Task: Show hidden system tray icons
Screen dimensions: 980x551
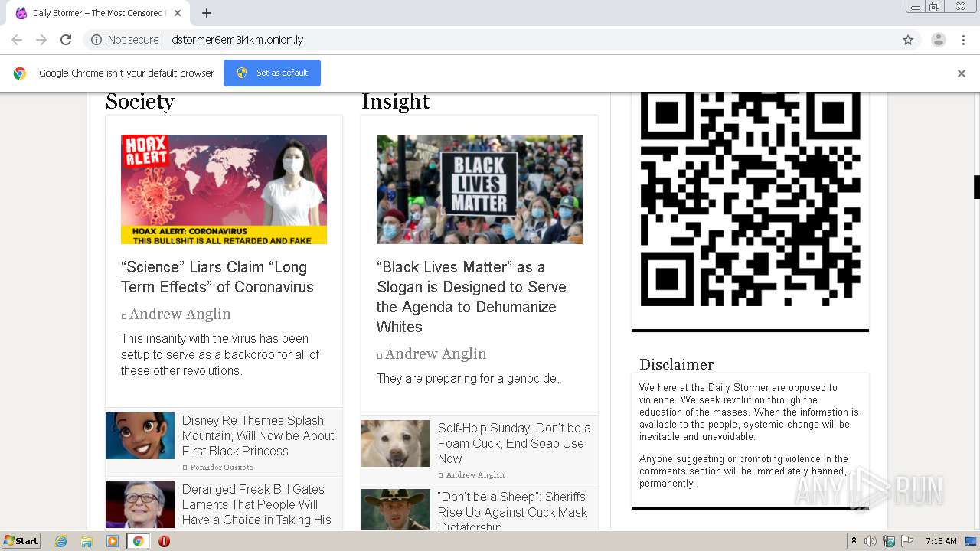Action: pyautogui.click(x=854, y=541)
